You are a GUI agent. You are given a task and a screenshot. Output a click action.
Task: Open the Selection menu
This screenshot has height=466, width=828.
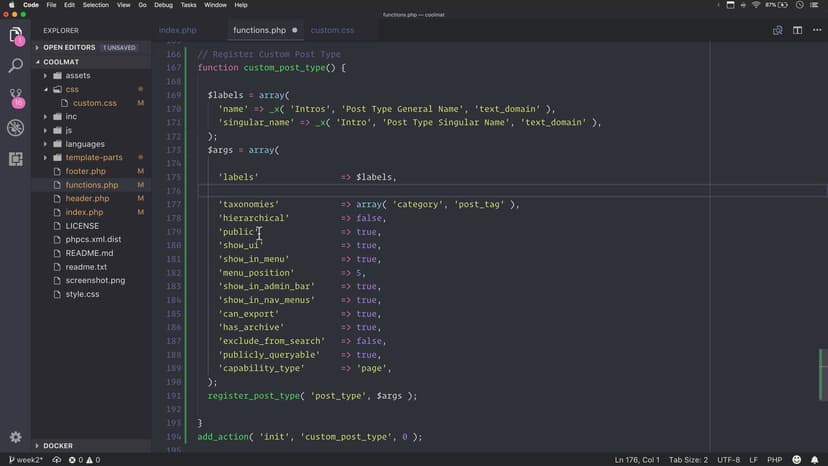point(96,5)
